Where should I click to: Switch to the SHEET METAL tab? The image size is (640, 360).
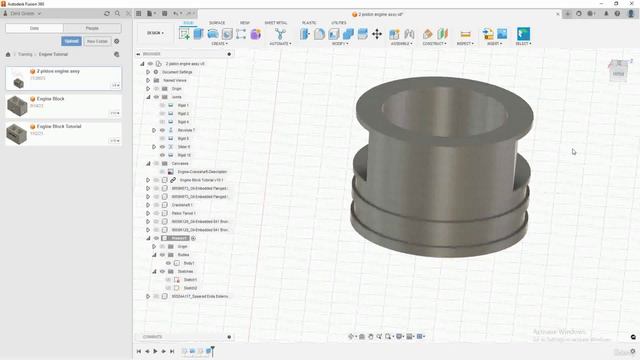276,23
